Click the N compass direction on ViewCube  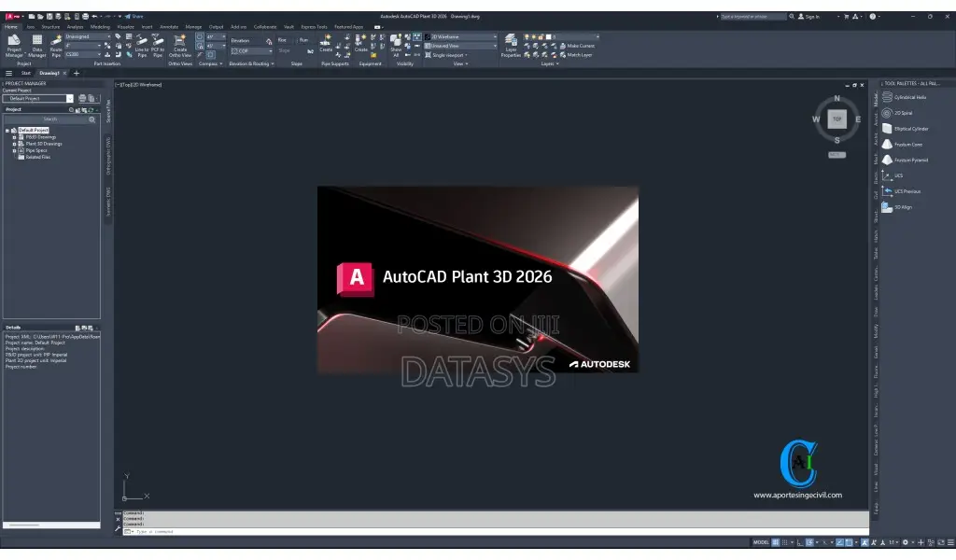pos(837,98)
